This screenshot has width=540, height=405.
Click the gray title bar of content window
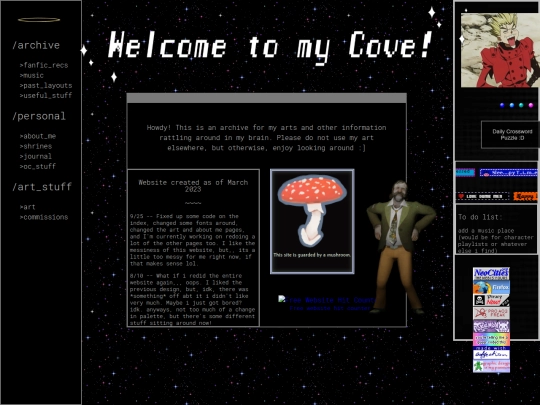pos(267,98)
